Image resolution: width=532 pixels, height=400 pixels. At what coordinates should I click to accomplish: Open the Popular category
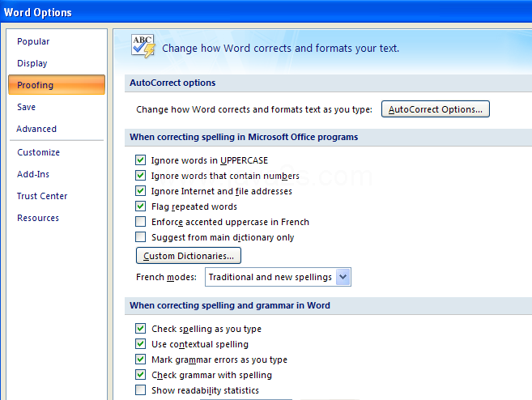(x=33, y=41)
